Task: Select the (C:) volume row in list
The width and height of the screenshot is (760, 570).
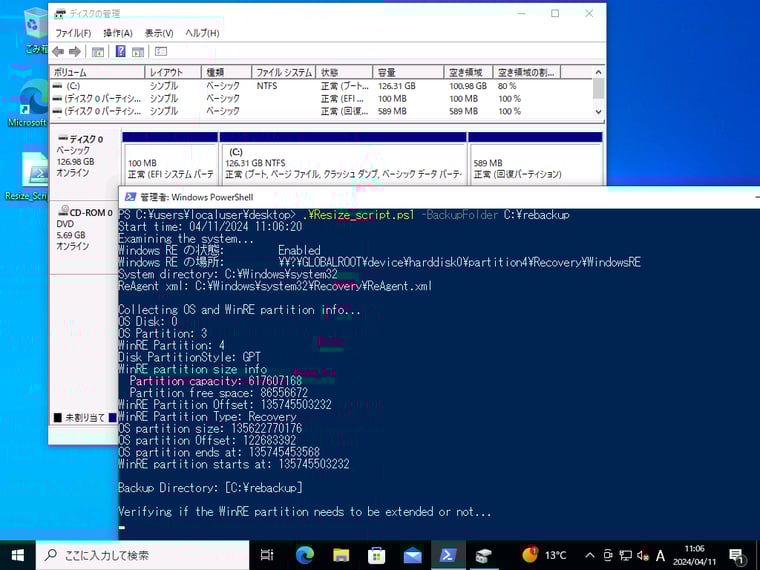Action: 321,86
